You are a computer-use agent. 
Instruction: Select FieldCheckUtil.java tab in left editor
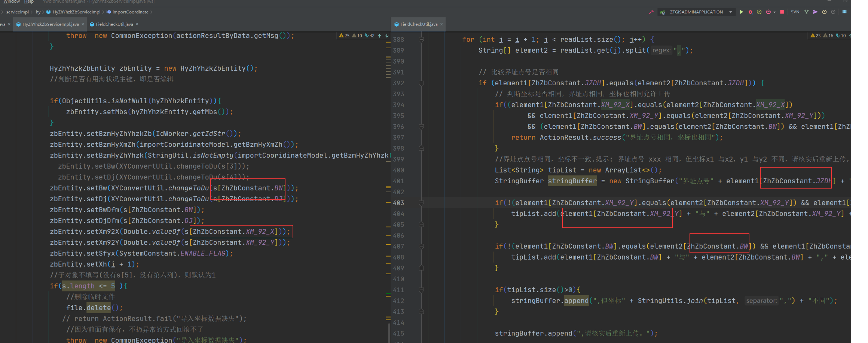click(x=114, y=24)
